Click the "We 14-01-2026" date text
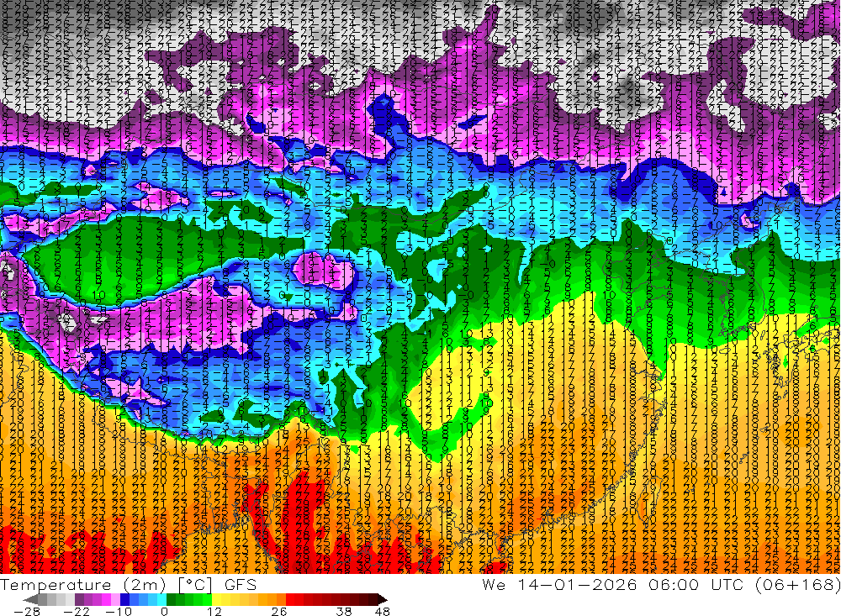 [559, 585]
